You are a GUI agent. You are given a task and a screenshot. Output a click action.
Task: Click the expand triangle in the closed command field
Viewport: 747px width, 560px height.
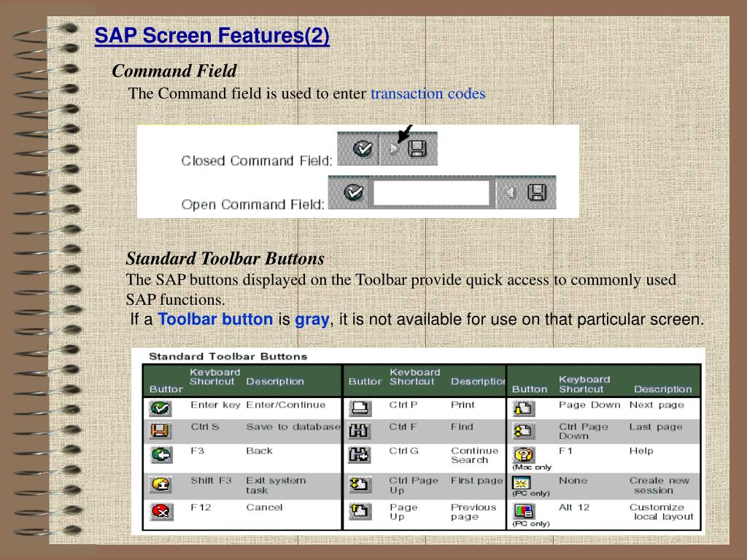pos(394,149)
